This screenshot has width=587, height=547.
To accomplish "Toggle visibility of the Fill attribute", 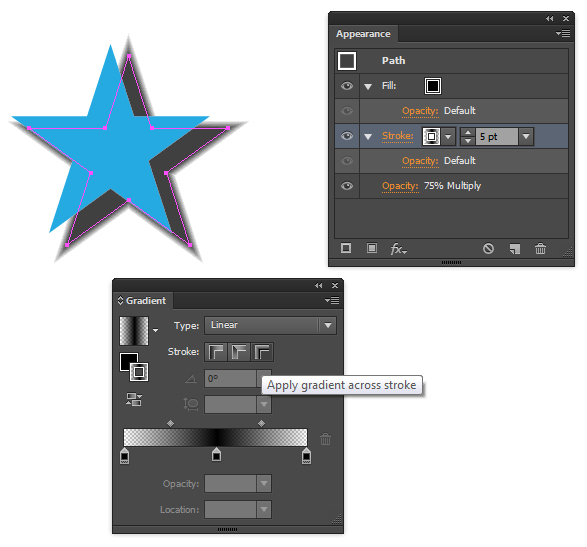I will [347, 86].
